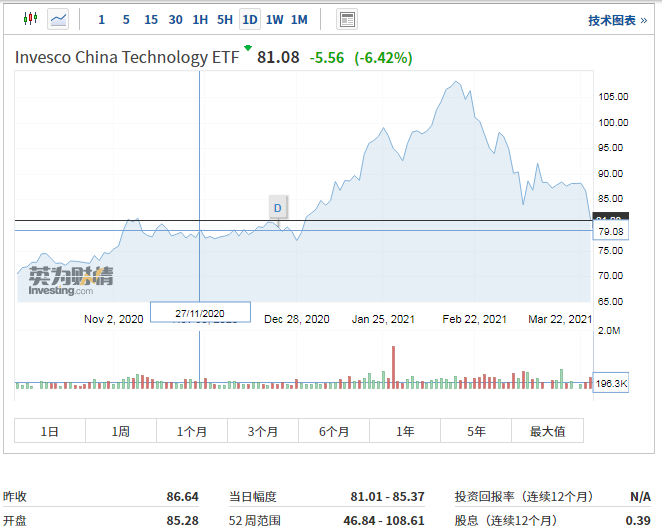Switch to 1W weekly interval

pyautogui.click(x=275, y=19)
